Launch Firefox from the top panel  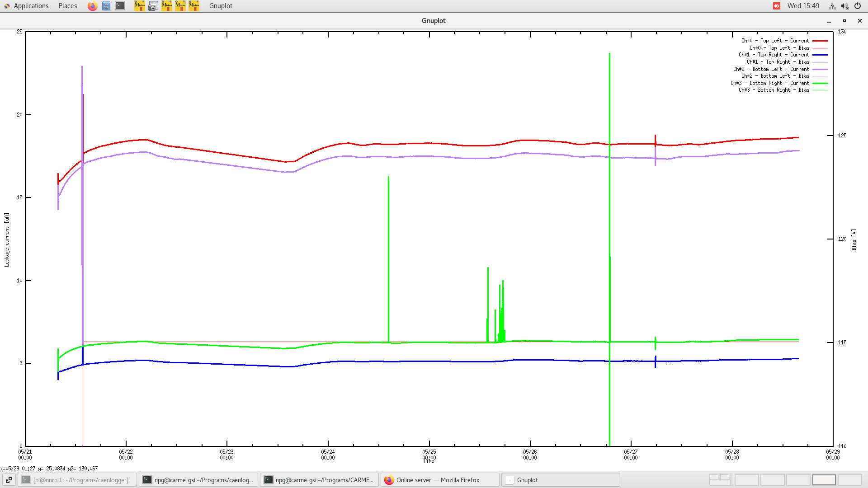(92, 6)
